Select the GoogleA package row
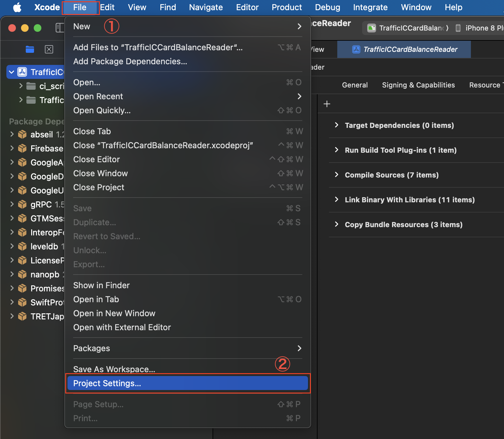Screen dimensions: 504x439 [x=36, y=162]
